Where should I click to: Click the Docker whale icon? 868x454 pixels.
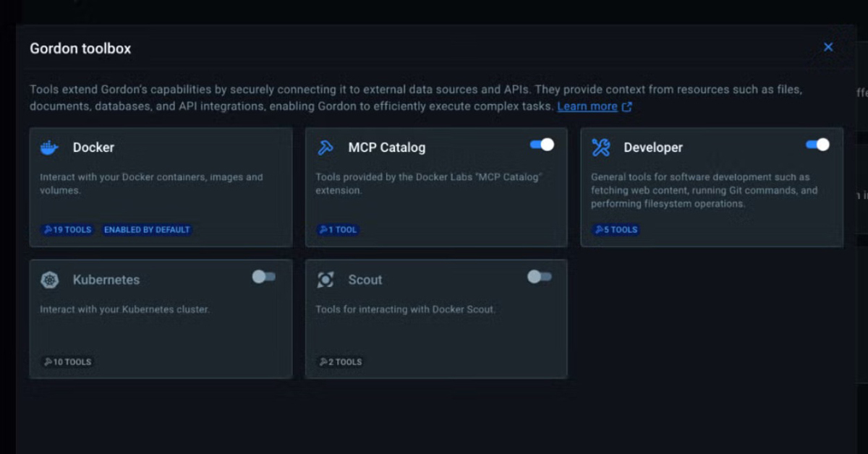pos(49,147)
